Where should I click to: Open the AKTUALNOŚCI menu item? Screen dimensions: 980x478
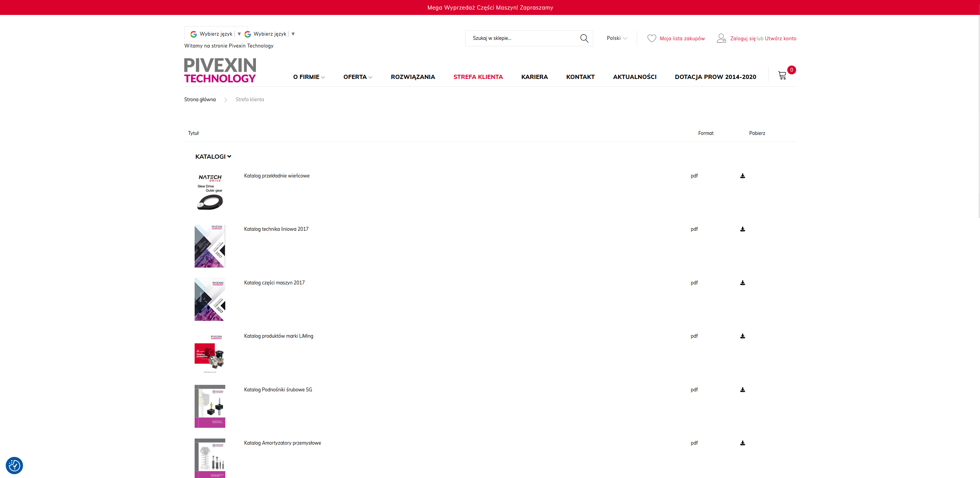[x=635, y=77]
